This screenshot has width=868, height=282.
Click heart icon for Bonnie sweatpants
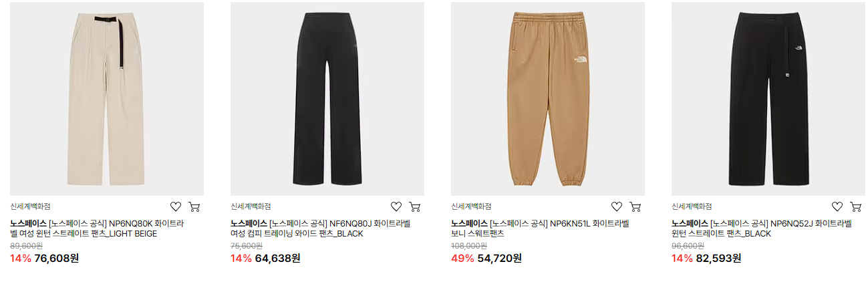click(x=617, y=206)
